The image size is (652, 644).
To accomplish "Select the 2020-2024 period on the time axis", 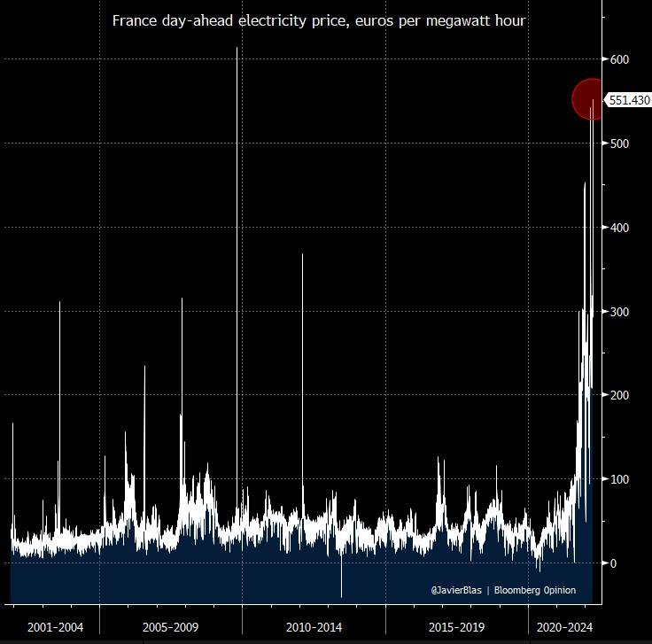I will (564, 627).
